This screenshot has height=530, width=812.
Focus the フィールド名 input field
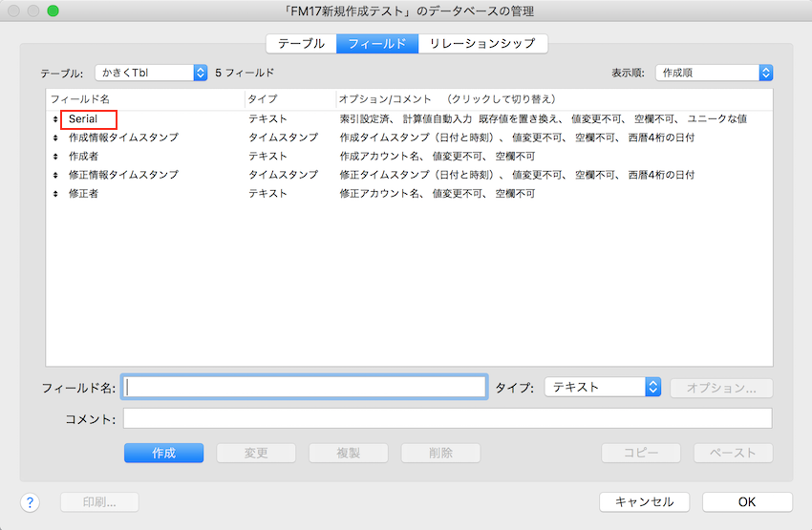[305, 387]
